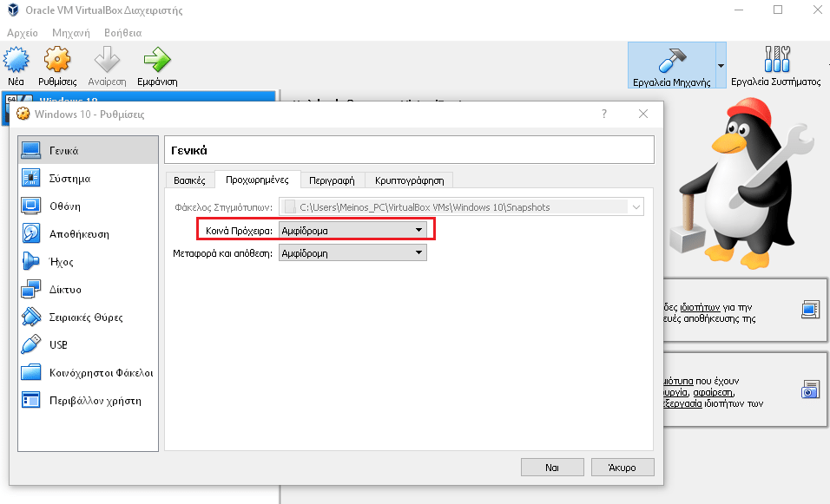Click the VirtualBox logo in title bar
This screenshot has height=504, width=830.
(x=13, y=10)
